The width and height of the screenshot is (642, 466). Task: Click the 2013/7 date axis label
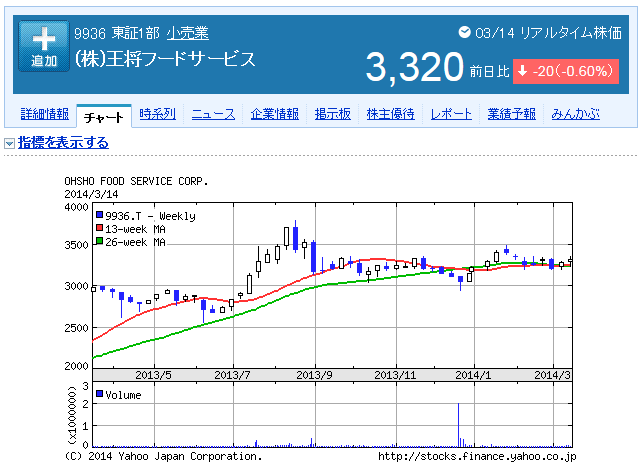[232, 375]
